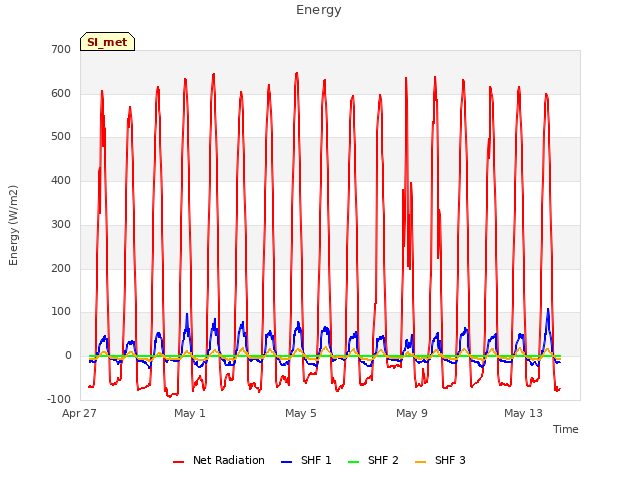The image size is (640, 480).
Task: Click the May 1 x-axis label
Action: point(190,413)
